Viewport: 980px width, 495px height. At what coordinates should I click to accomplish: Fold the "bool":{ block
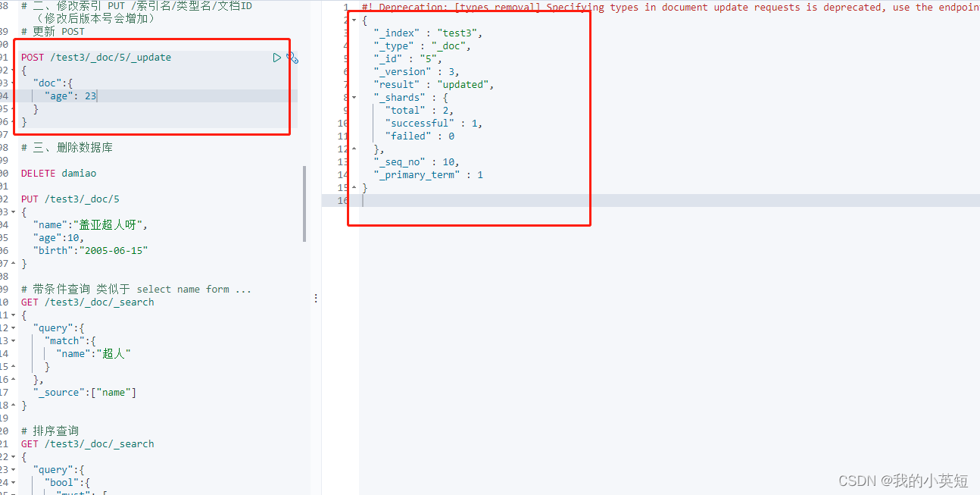point(13,482)
